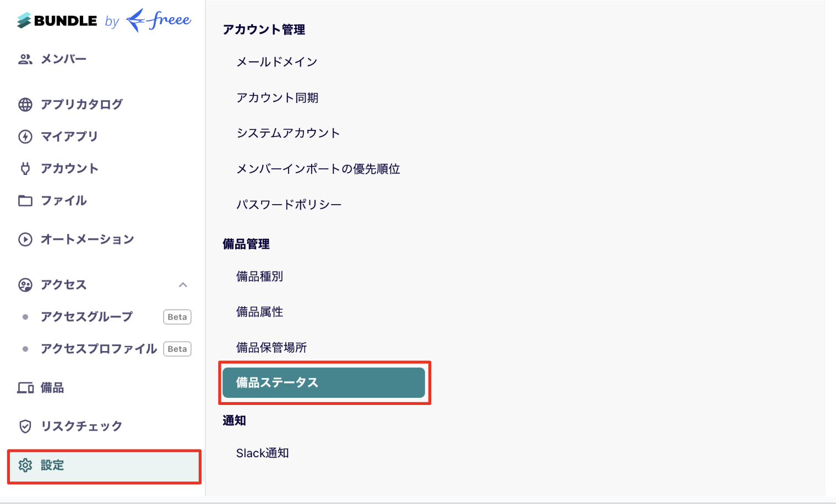The image size is (836, 504).
Task: Click the Bundle by freee logo
Action: (x=104, y=20)
